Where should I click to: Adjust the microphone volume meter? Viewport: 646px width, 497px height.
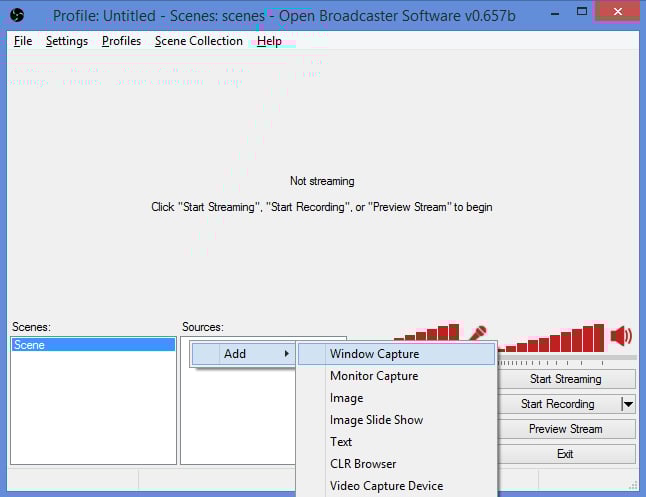426,332
